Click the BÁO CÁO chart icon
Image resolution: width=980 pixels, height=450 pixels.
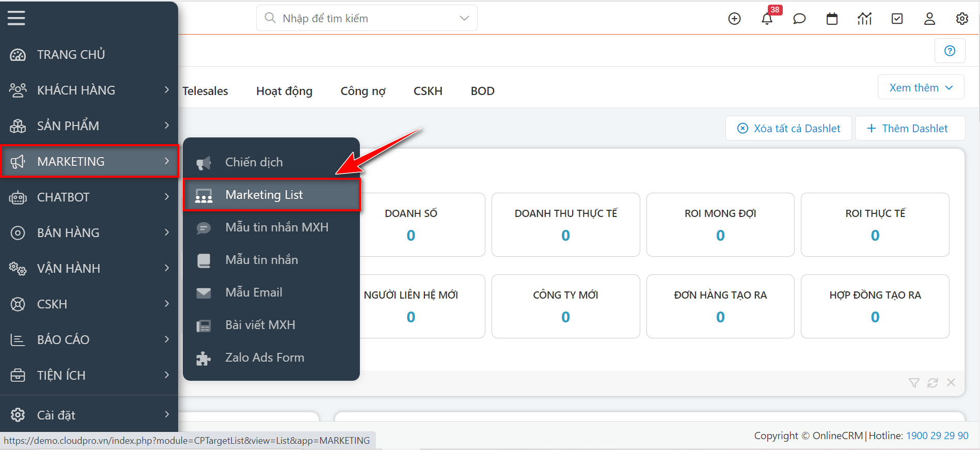coord(18,340)
